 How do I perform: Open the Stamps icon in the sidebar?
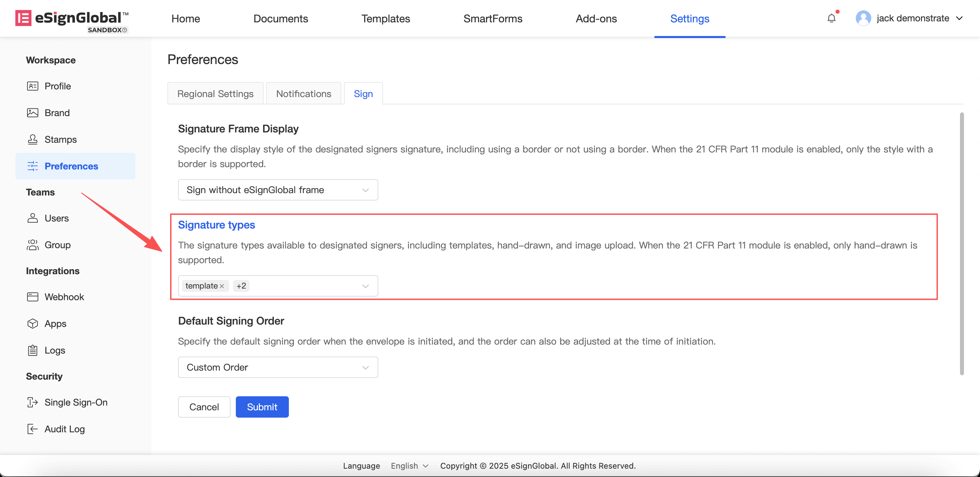coord(33,139)
